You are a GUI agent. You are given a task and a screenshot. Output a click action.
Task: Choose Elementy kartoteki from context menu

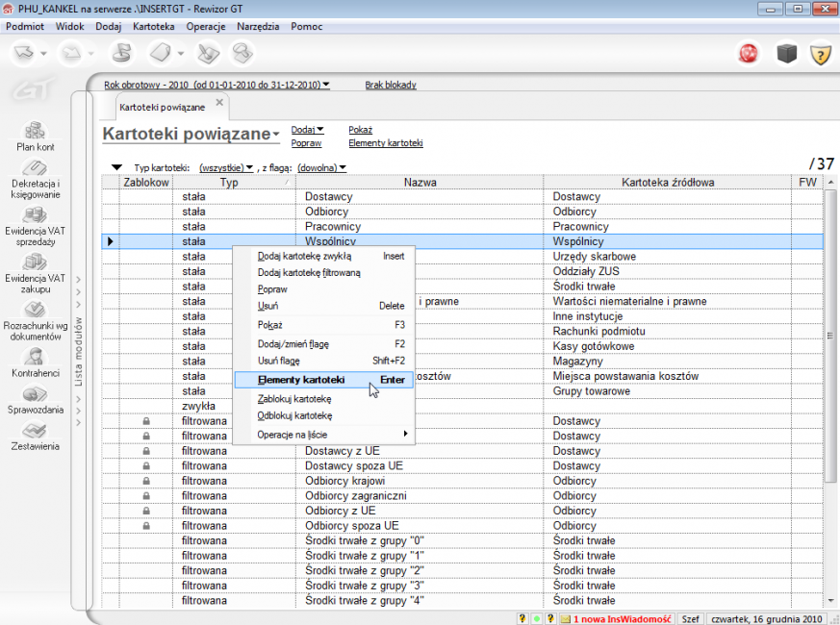pos(301,380)
